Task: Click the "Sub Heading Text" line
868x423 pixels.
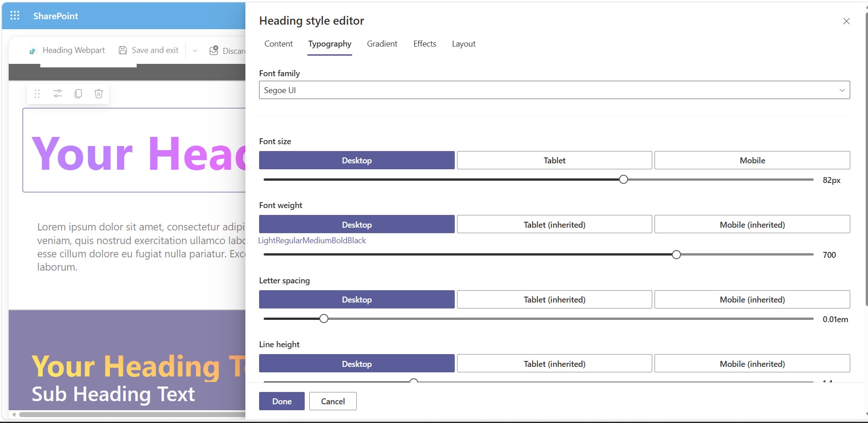Action: (113, 394)
